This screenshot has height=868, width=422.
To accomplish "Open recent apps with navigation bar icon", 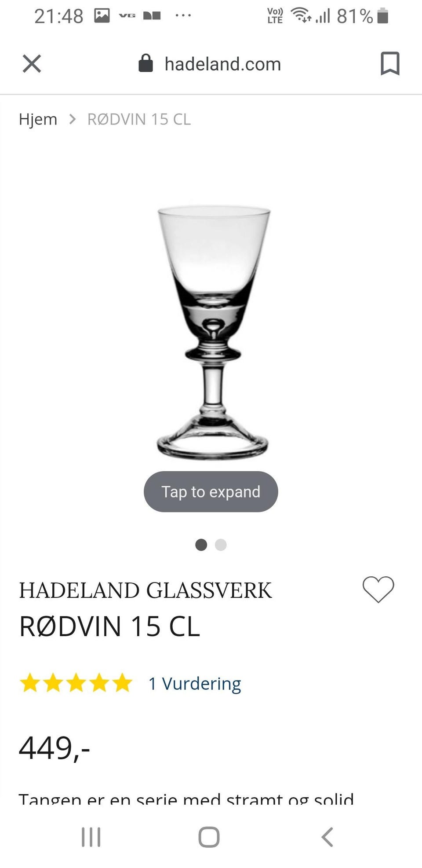I will click(91, 837).
